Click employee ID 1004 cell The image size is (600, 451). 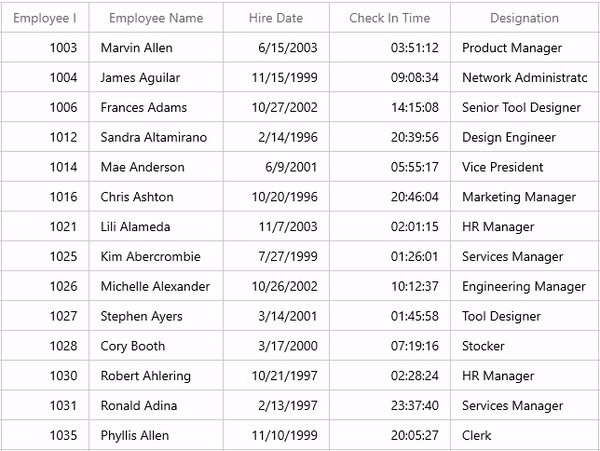tap(63, 78)
